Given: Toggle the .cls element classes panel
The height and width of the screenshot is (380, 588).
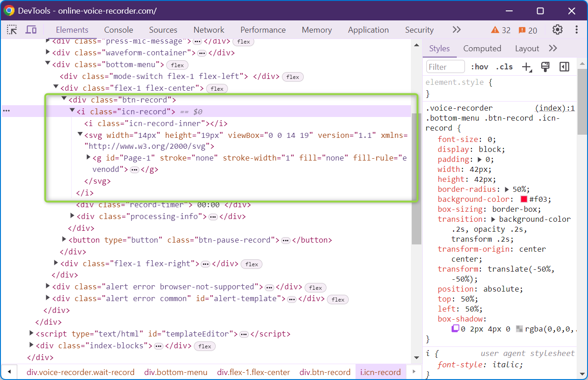Looking at the screenshot, I should tap(504, 67).
